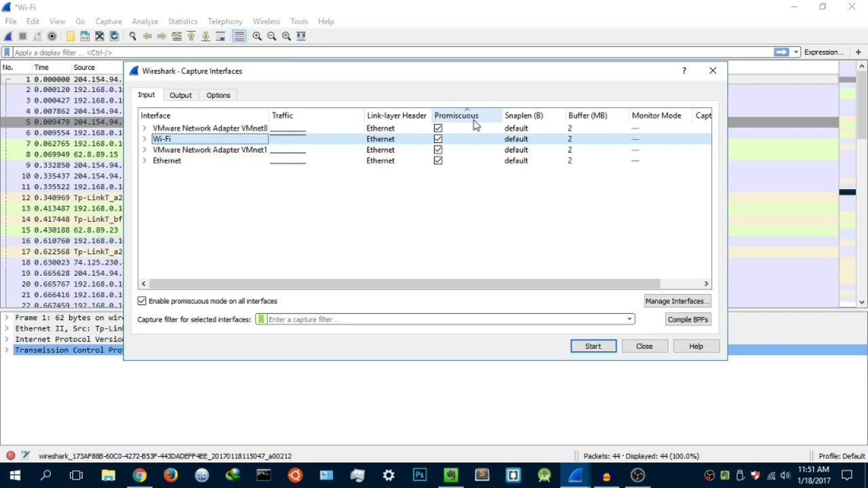Click the display filter bookmark icon
Viewport: 868px width, 488px height.
click(7, 52)
